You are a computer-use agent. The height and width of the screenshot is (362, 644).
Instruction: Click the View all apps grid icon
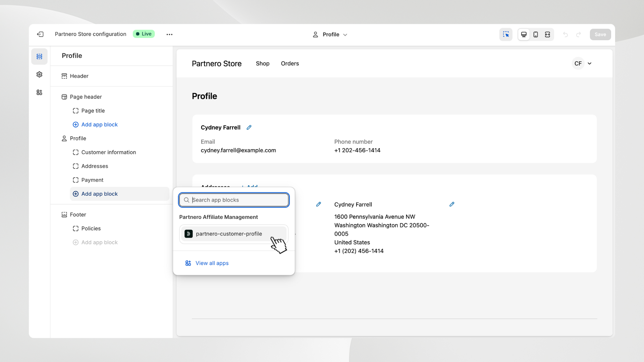(188, 263)
